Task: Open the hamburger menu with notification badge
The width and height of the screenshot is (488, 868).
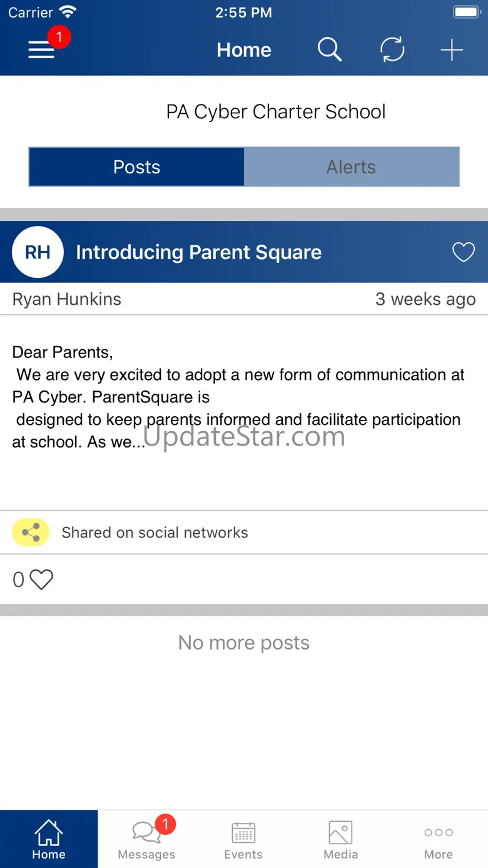Action: pos(42,49)
